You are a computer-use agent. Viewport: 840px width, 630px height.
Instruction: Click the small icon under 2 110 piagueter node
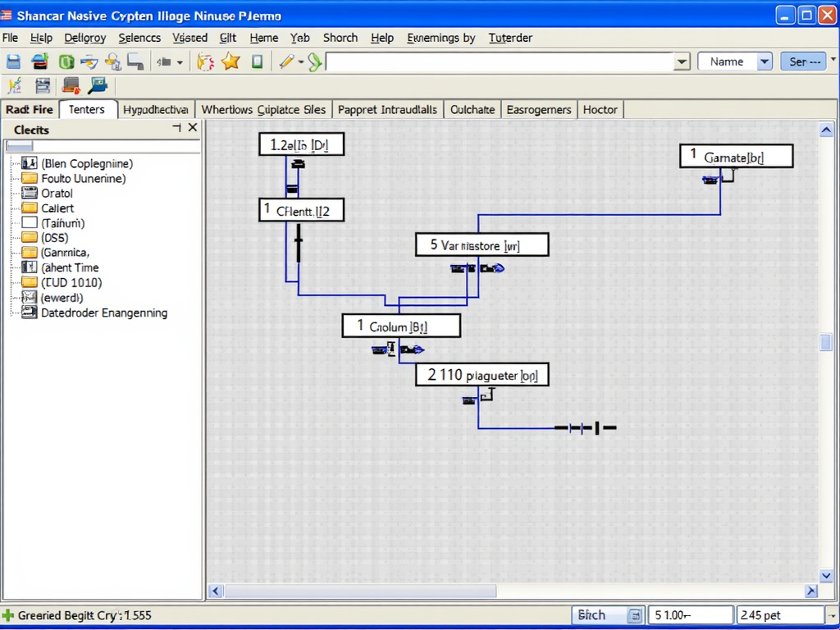[x=469, y=399]
